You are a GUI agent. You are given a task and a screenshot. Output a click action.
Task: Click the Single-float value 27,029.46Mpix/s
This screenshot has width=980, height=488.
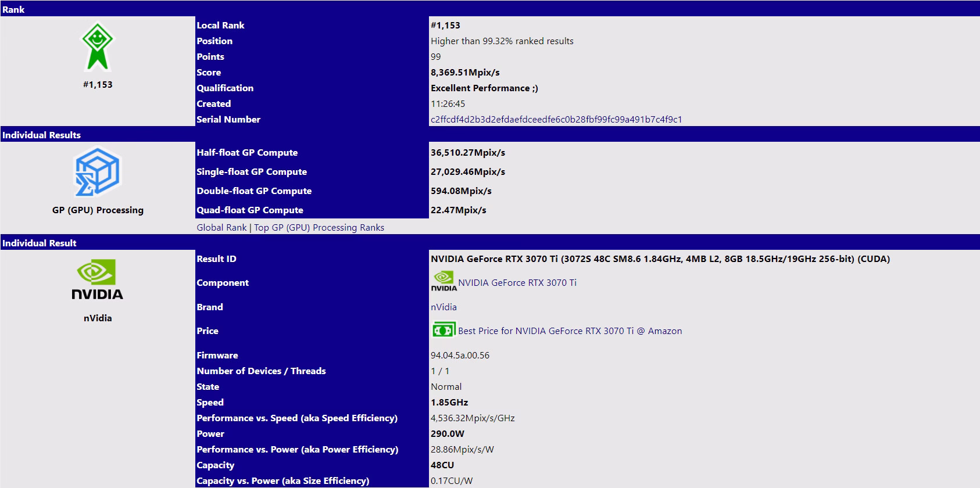tap(468, 171)
